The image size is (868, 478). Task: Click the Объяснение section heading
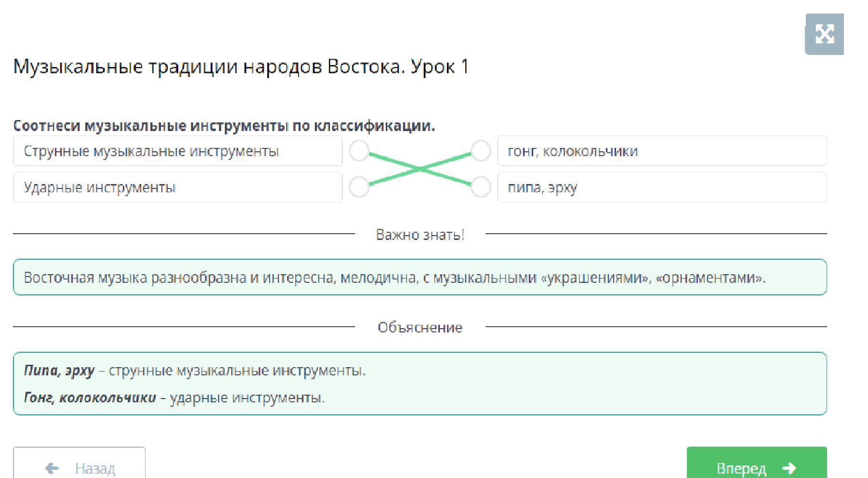(420, 328)
